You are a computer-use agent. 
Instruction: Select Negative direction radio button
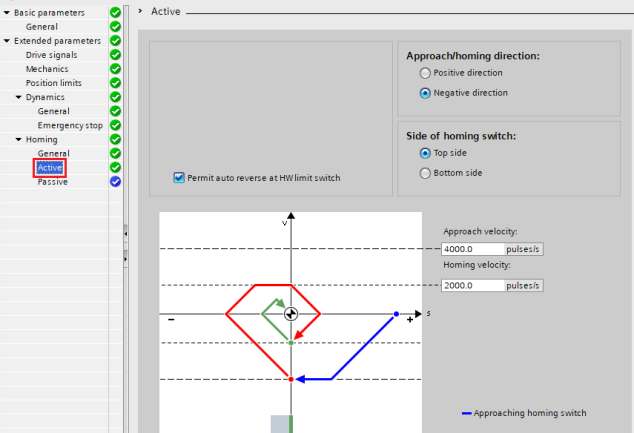click(x=425, y=93)
